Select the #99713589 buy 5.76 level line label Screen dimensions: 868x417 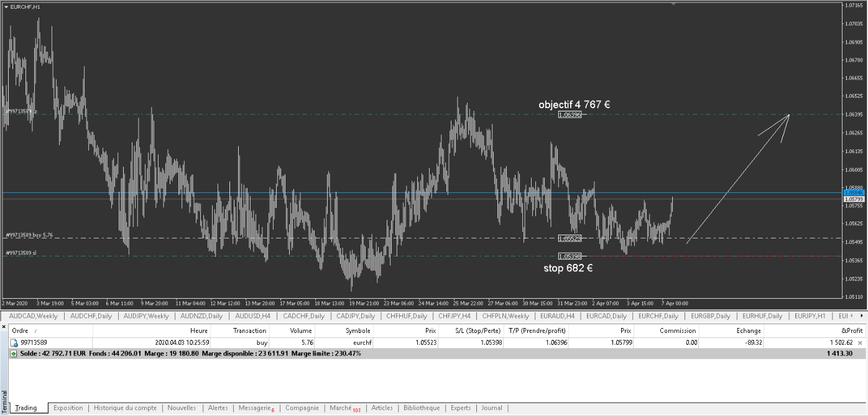point(29,235)
